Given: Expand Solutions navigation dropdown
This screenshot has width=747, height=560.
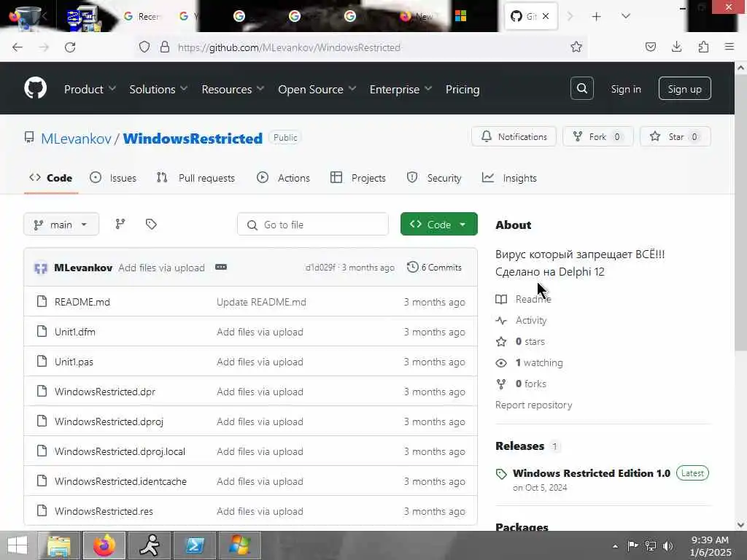Looking at the screenshot, I should point(158,89).
